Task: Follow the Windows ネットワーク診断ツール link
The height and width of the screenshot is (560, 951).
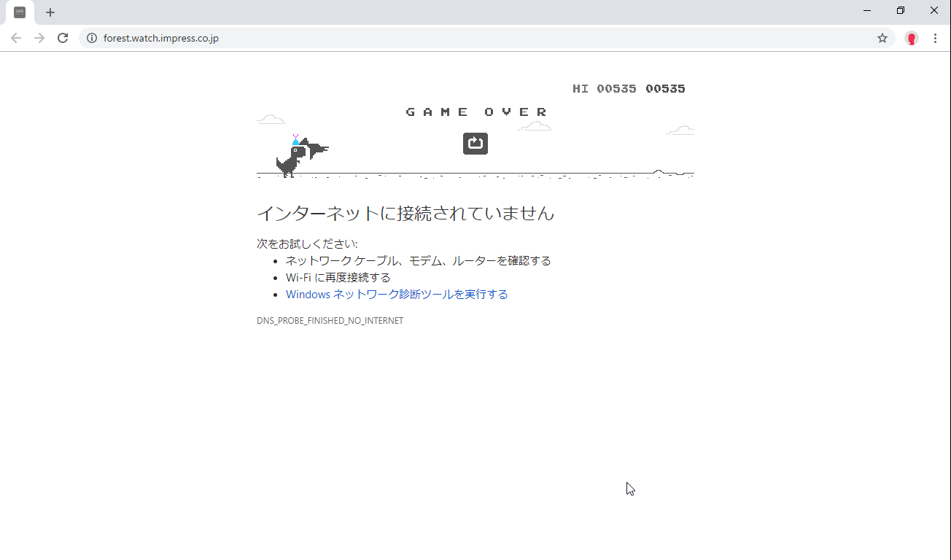Action: (x=396, y=294)
